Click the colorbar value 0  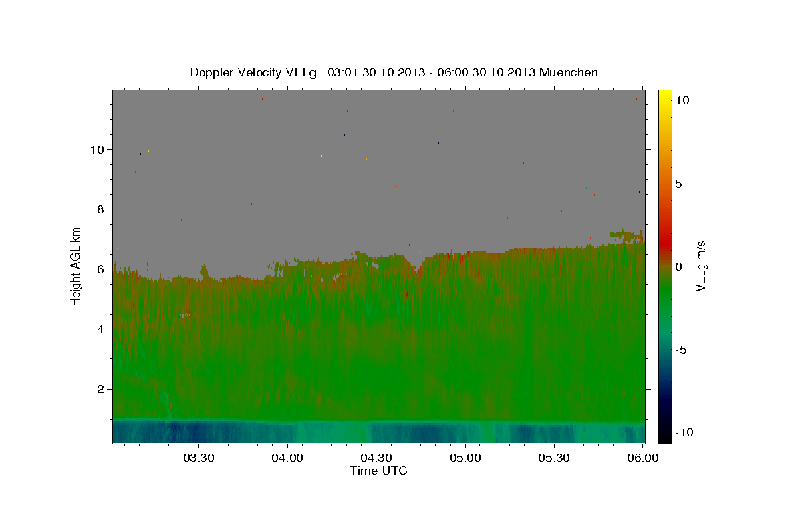point(679,267)
